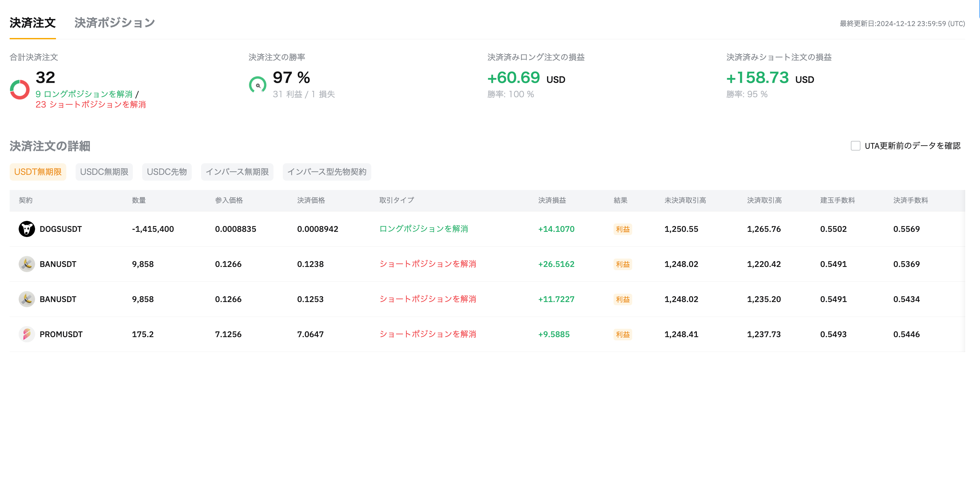Select the USDC先物 filter button
980x483 pixels.
pos(167,172)
